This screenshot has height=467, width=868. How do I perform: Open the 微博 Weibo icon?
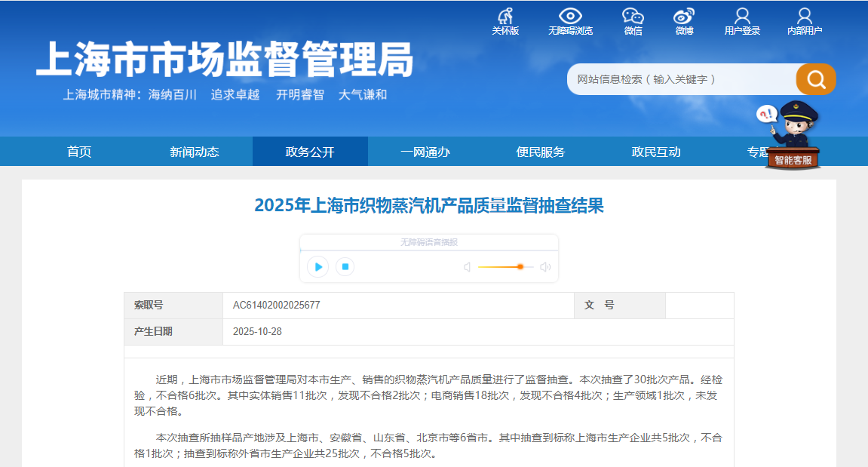click(x=684, y=20)
